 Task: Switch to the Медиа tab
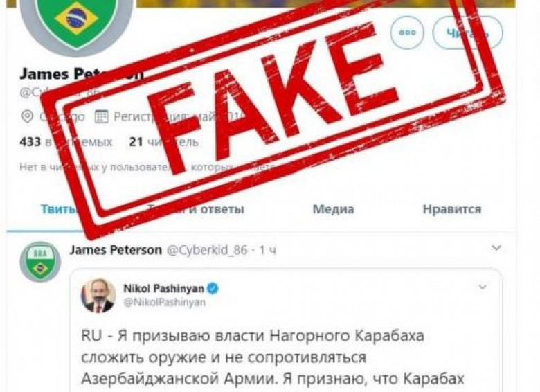click(x=333, y=208)
